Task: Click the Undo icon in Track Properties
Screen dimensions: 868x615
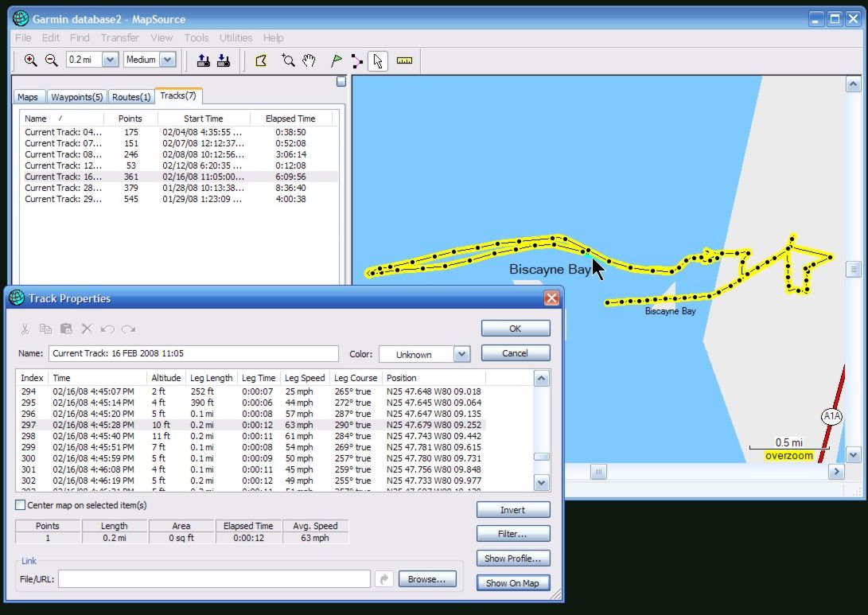Action: (x=107, y=329)
